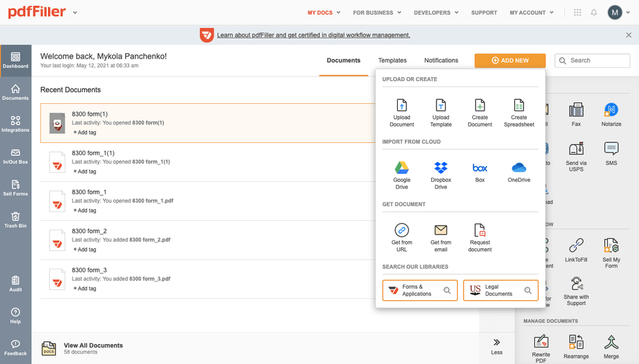
Task: Switch to the Notifications tab
Action: coord(441,61)
